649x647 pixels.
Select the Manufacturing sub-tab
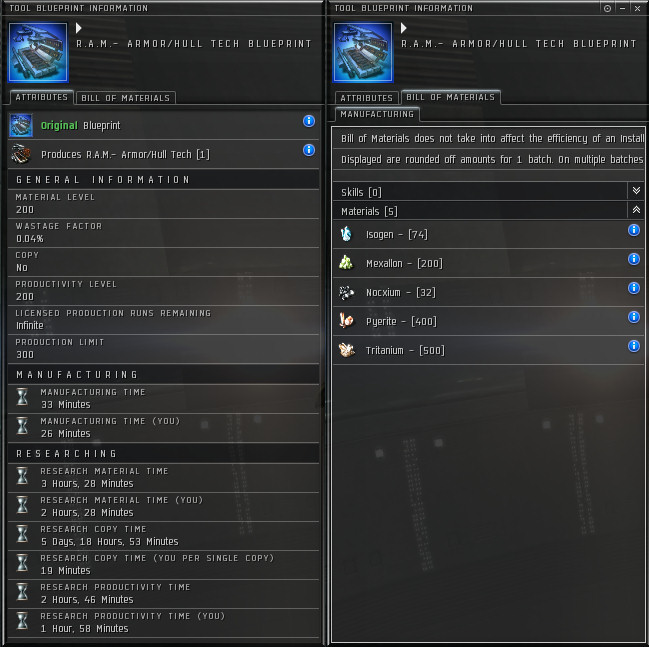[x=377, y=114]
